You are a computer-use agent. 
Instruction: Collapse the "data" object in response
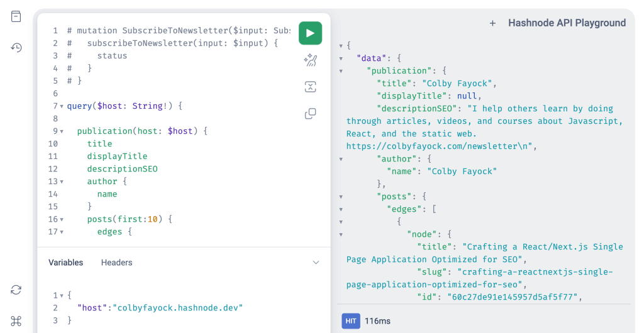[341, 58]
